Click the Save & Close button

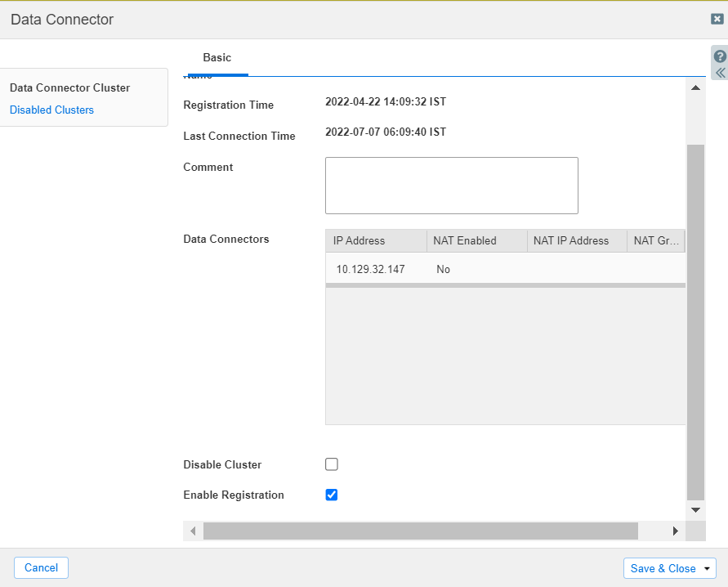click(x=660, y=567)
